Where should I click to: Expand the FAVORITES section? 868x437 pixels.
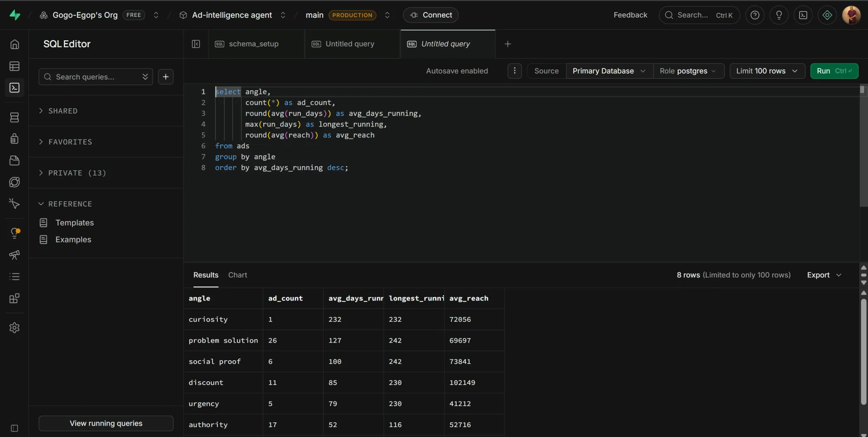click(66, 142)
